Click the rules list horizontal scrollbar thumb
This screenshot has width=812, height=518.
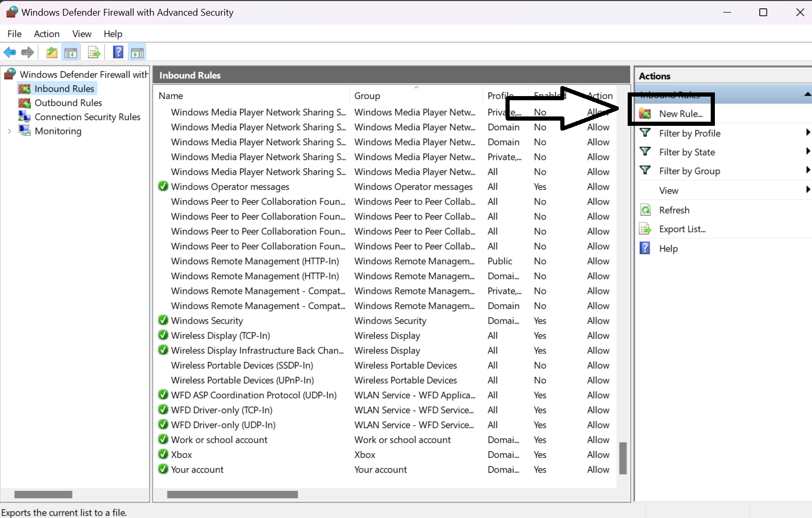coord(232,494)
